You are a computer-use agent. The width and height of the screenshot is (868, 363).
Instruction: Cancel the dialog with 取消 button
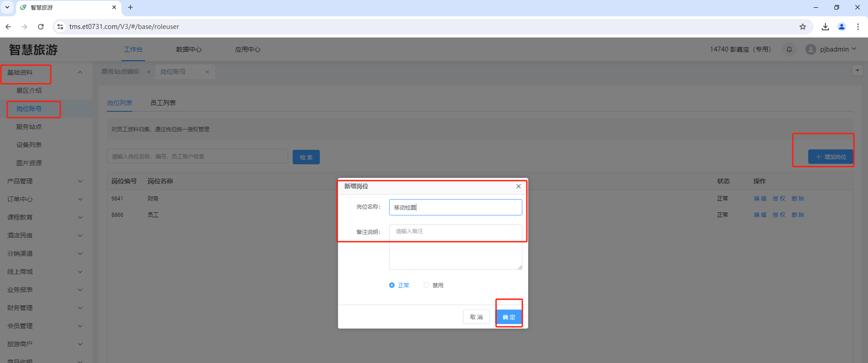(476, 317)
